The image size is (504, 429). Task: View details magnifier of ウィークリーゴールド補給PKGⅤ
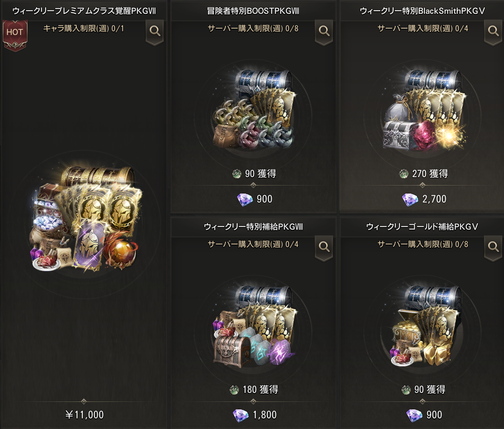tap(493, 248)
